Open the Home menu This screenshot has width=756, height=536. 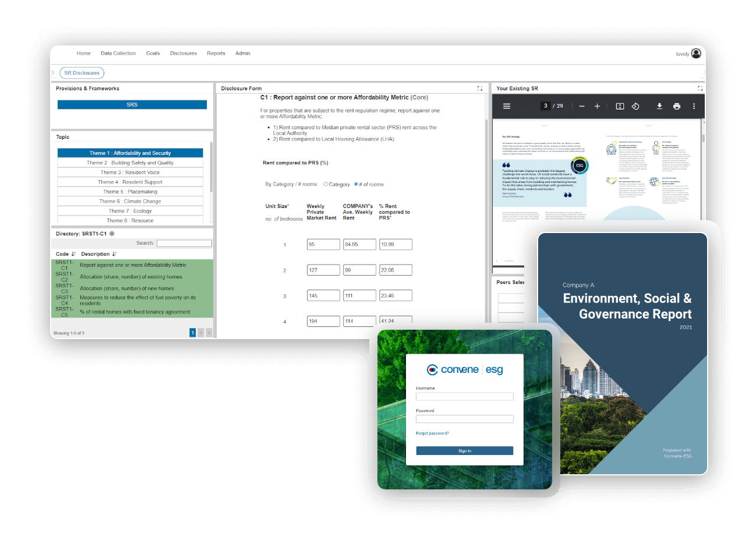(x=83, y=53)
